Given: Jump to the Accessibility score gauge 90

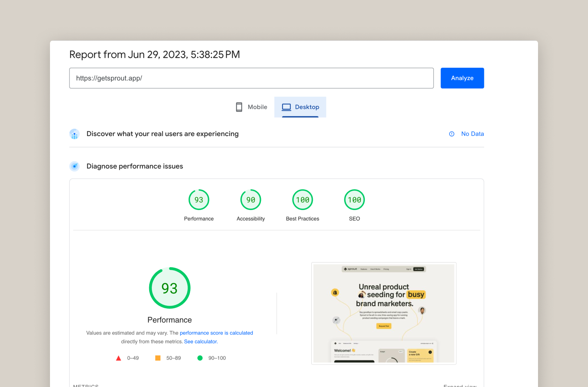Looking at the screenshot, I should [251, 200].
